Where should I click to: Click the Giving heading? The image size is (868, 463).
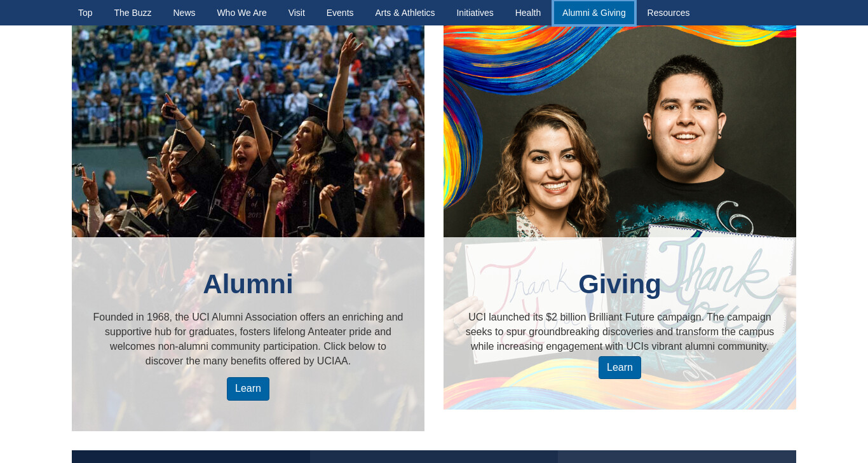(620, 284)
